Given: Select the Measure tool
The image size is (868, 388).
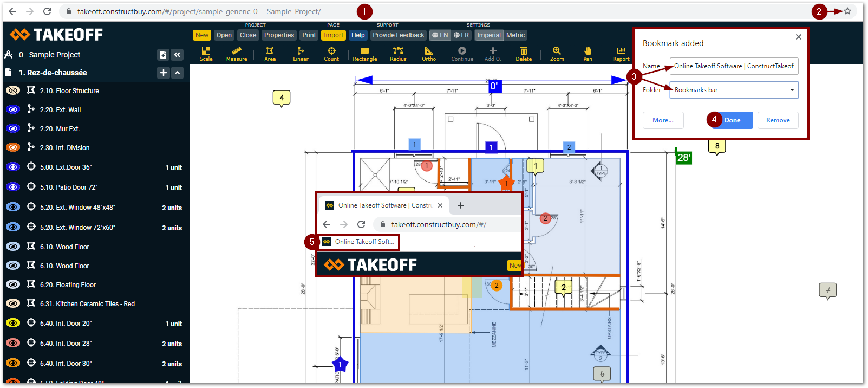Looking at the screenshot, I should coord(237,54).
